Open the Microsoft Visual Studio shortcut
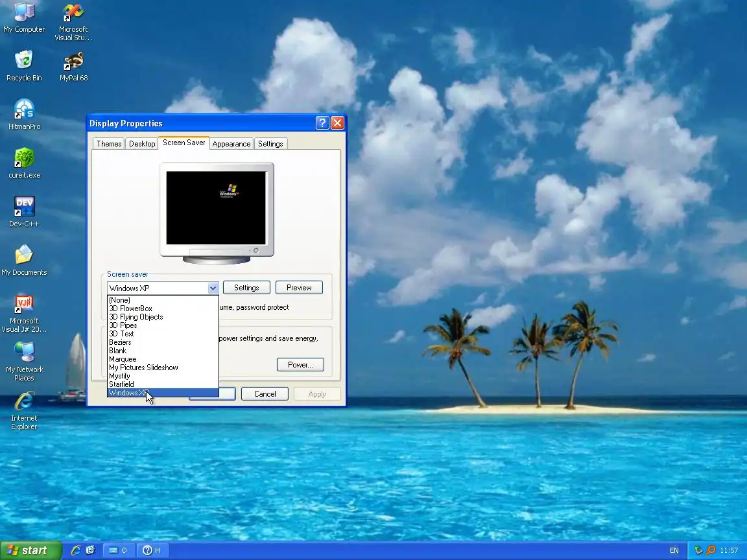747x560 pixels. [x=73, y=22]
